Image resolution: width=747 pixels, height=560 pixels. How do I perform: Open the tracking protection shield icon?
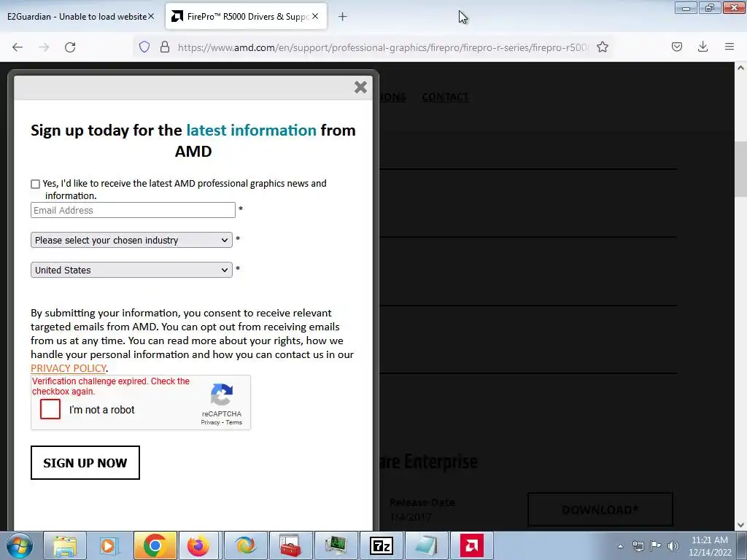144,47
